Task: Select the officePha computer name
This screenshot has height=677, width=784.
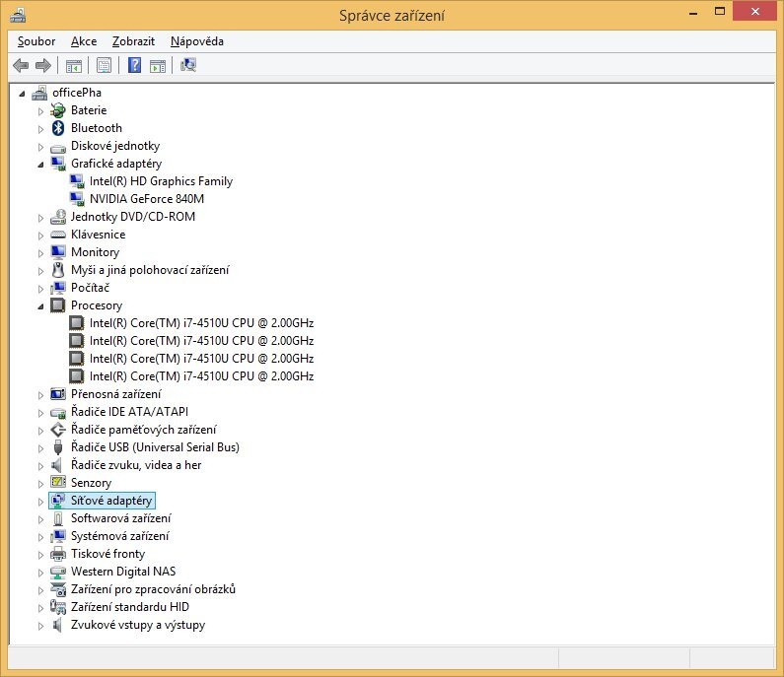Action: click(x=77, y=93)
